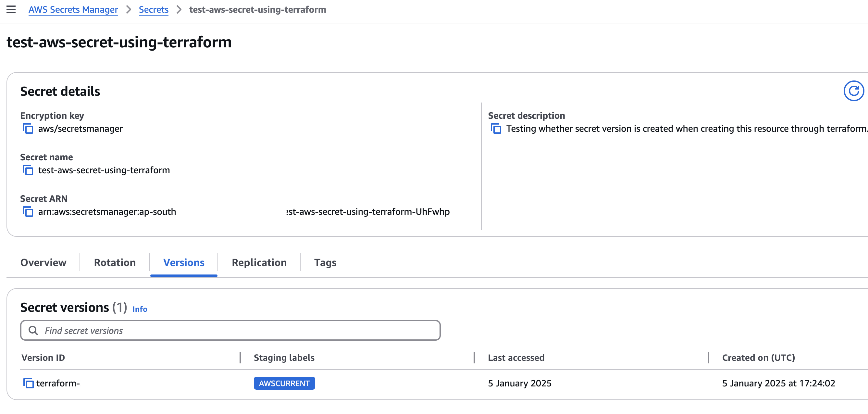The width and height of the screenshot is (868, 414).
Task: Select the Versions tab
Action: pos(184,262)
